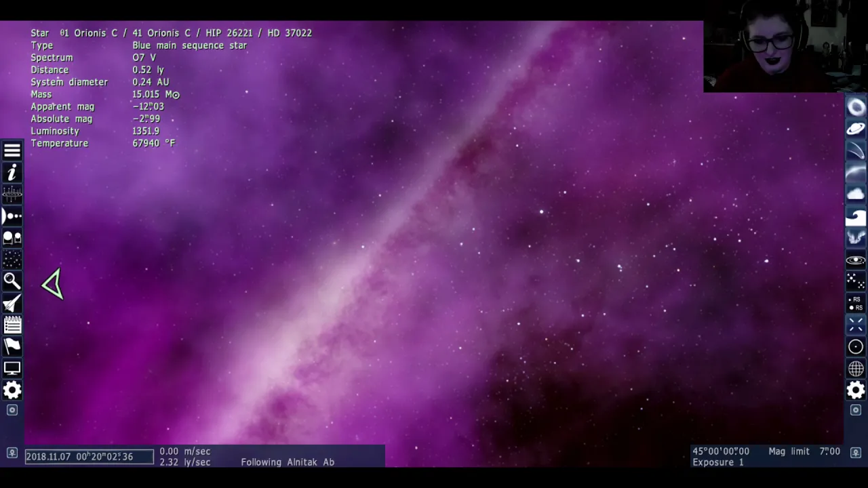
Task: Click the green triangular selection pointer
Action: click(53, 284)
